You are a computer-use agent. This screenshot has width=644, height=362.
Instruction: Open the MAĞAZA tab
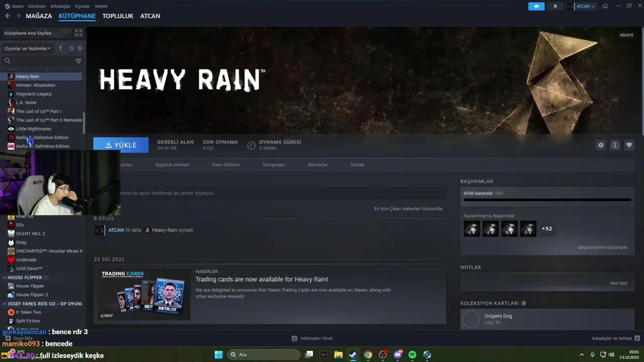tap(39, 16)
